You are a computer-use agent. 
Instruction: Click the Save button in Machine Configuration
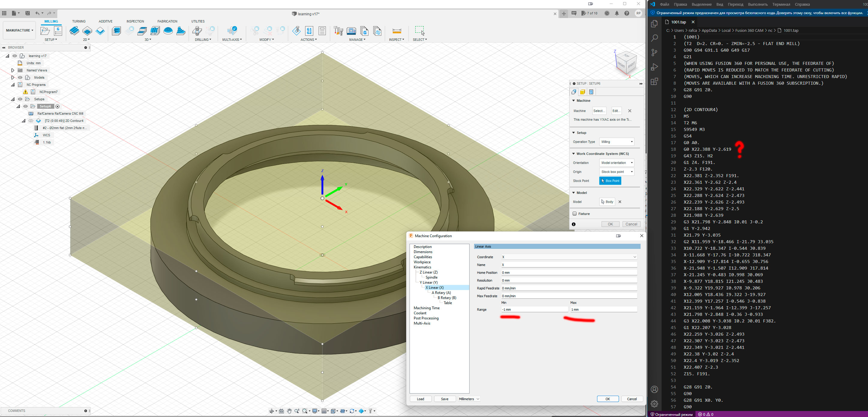coord(444,399)
